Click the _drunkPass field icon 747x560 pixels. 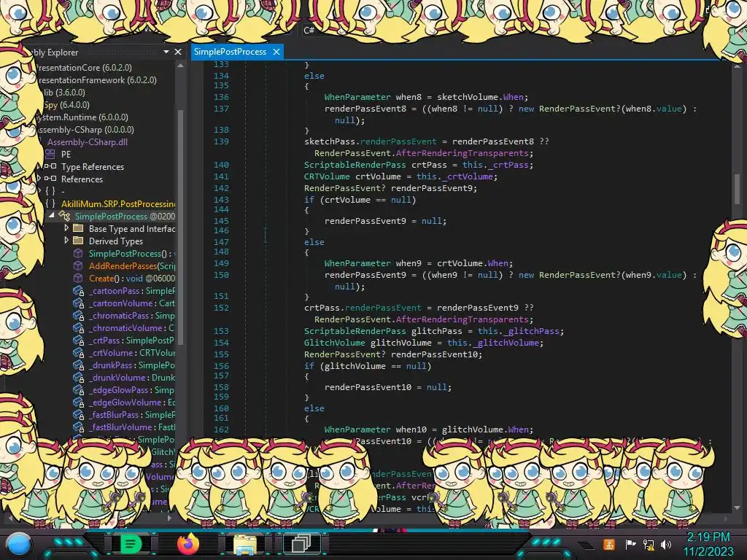[78, 365]
